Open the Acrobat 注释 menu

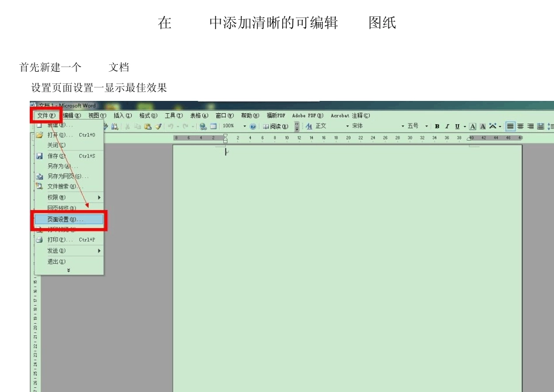point(350,116)
